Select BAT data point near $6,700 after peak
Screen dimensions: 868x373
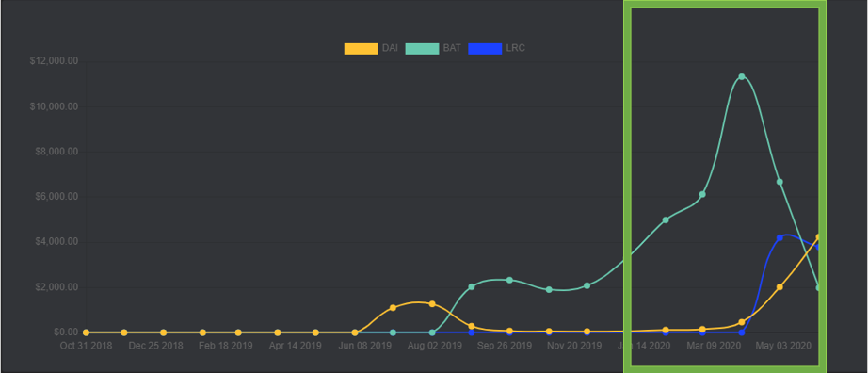click(x=780, y=182)
